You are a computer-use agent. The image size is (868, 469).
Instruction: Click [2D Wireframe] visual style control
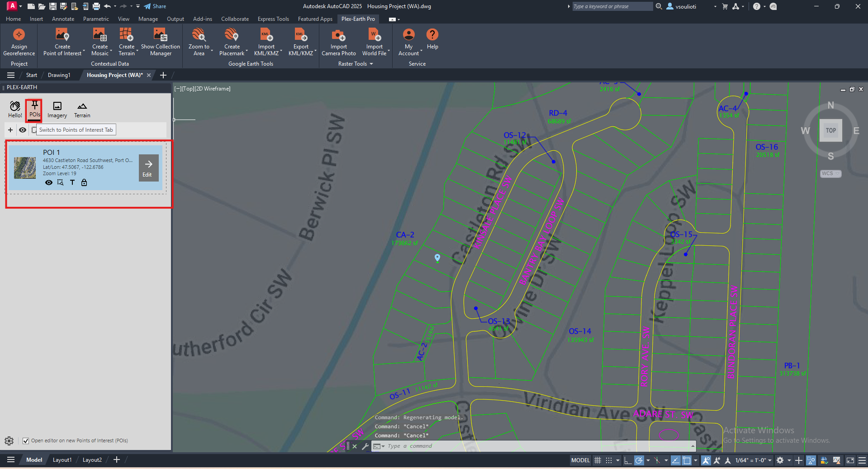point(212,89)
